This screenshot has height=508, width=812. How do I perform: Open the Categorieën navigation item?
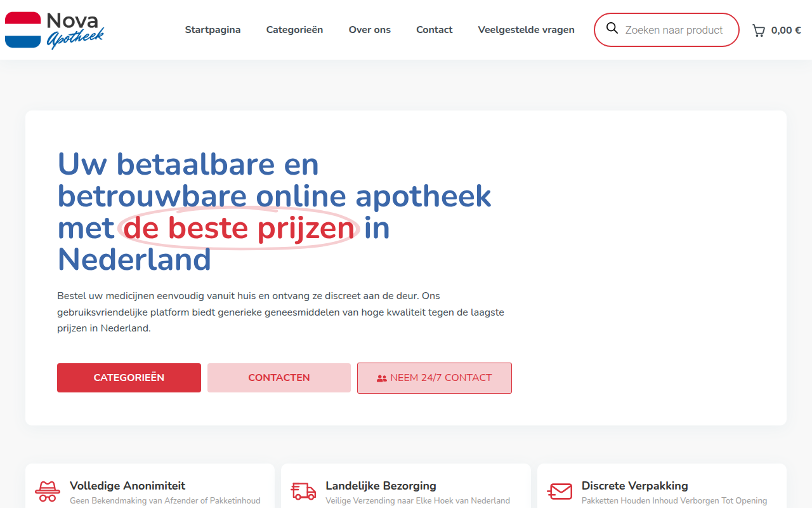click(x=294, y=30)
